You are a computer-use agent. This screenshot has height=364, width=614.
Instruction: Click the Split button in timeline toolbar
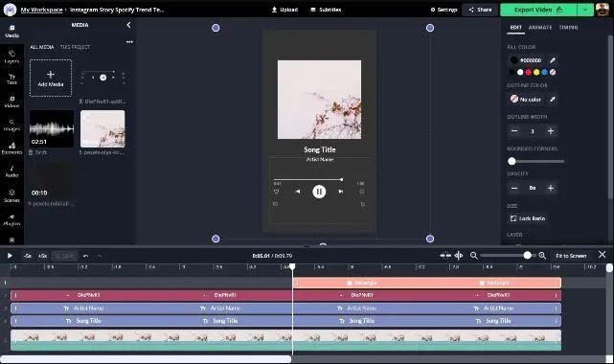click(x=64, y=256)
